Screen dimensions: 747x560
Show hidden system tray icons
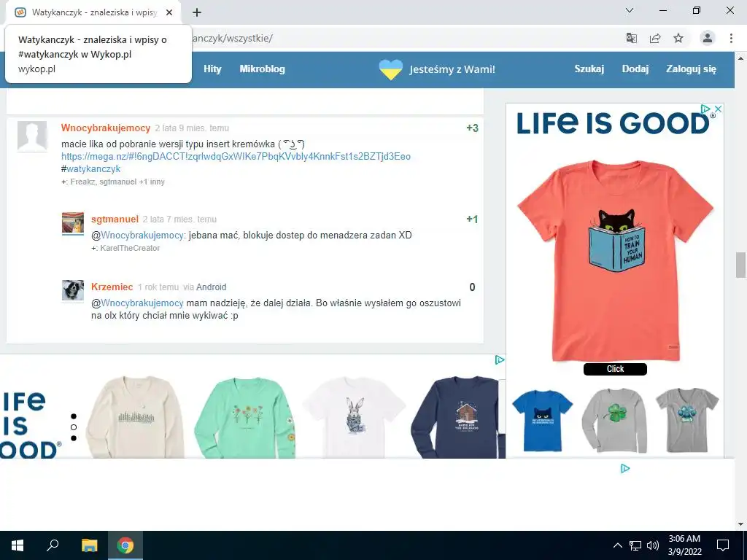pyautogui.click(x=617, y=545)
